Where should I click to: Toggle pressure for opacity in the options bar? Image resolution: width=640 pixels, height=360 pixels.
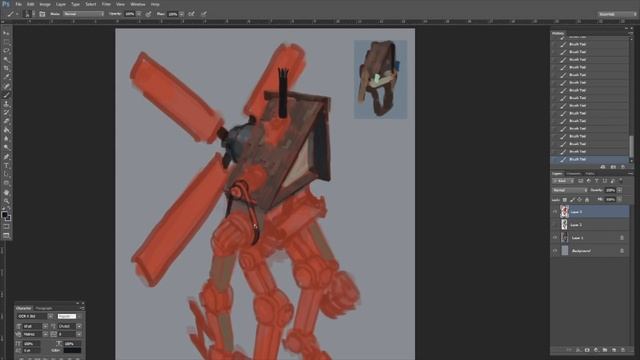(148, 14)
